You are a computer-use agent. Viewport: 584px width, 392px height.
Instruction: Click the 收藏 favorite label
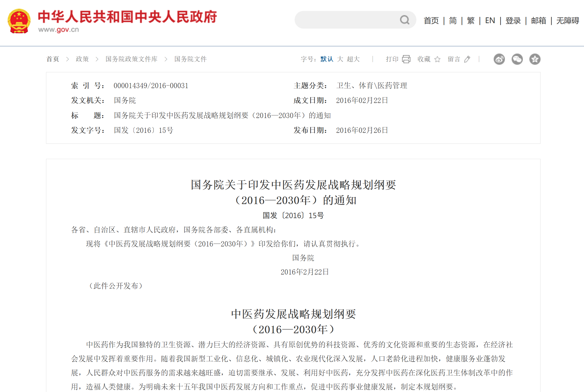(424, 59)
